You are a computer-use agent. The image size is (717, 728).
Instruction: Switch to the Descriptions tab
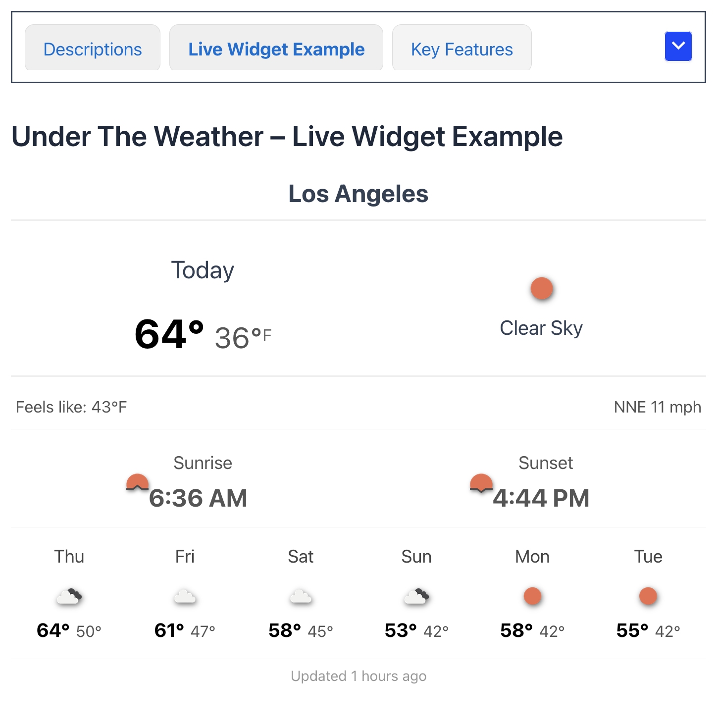pyautogui.click(x=92, y=48)
